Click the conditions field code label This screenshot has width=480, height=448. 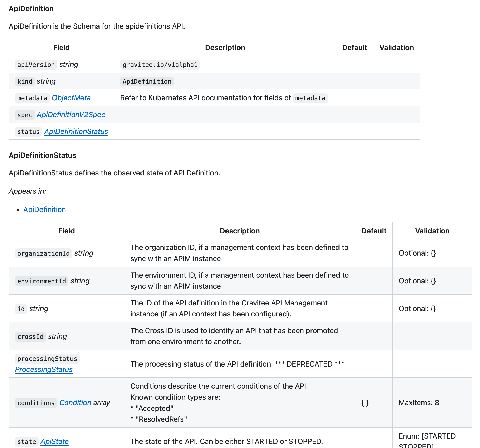click(x=36, y=403)
